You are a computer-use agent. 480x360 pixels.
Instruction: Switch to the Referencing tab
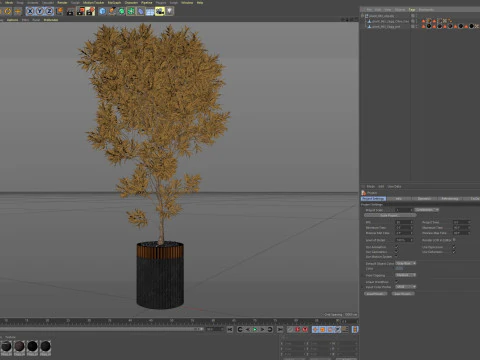tap(450, 199)
